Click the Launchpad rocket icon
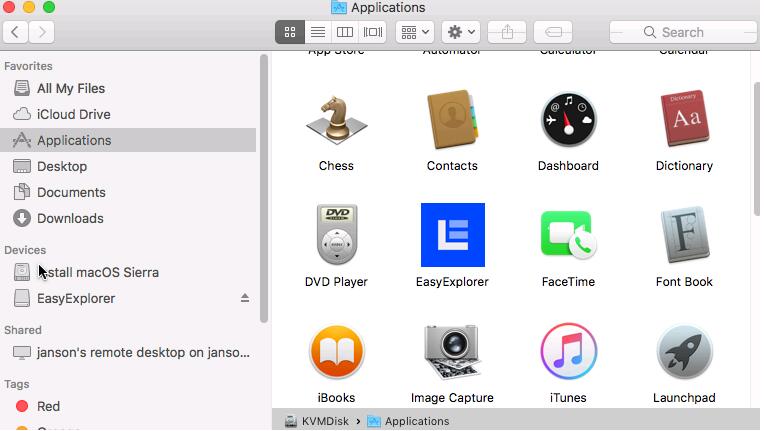 point(685,352)
